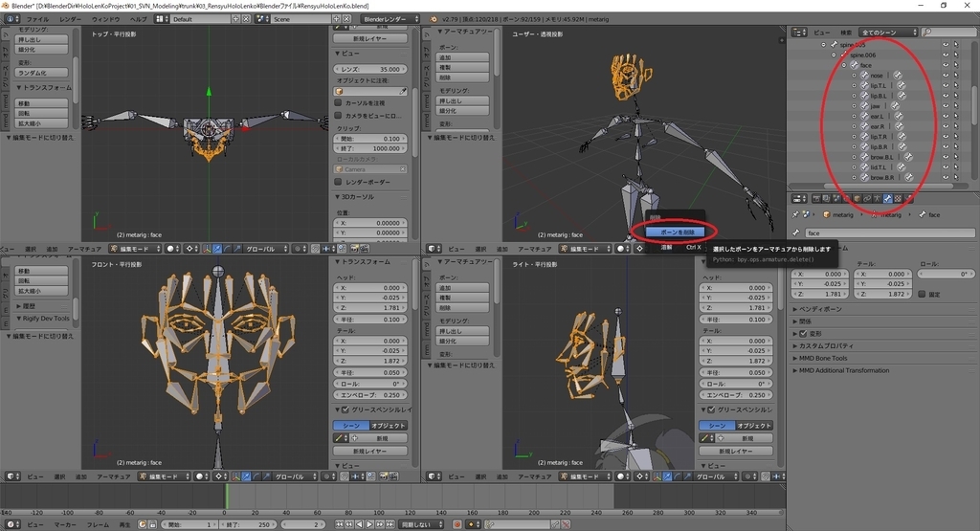The height and width of the screenshot is (531, 980).
Task: Click the Bone properties tab icon
Action: [x=887, y=199]
